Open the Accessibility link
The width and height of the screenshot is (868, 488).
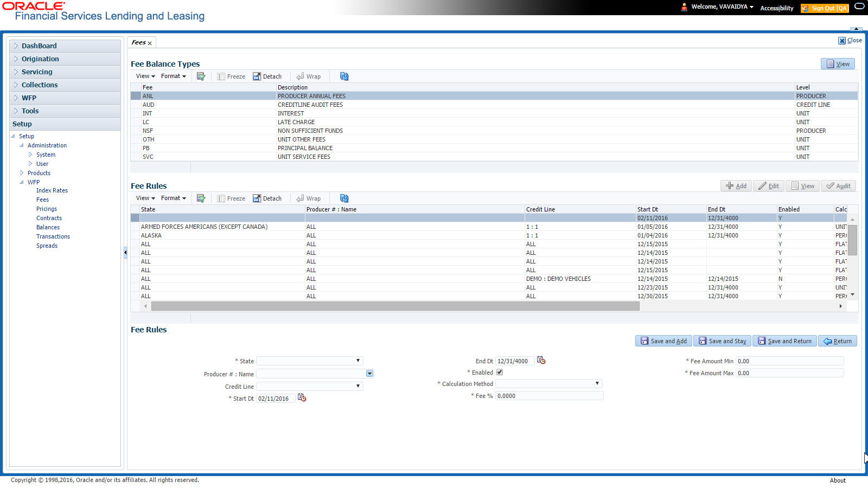tap(777, 8)
